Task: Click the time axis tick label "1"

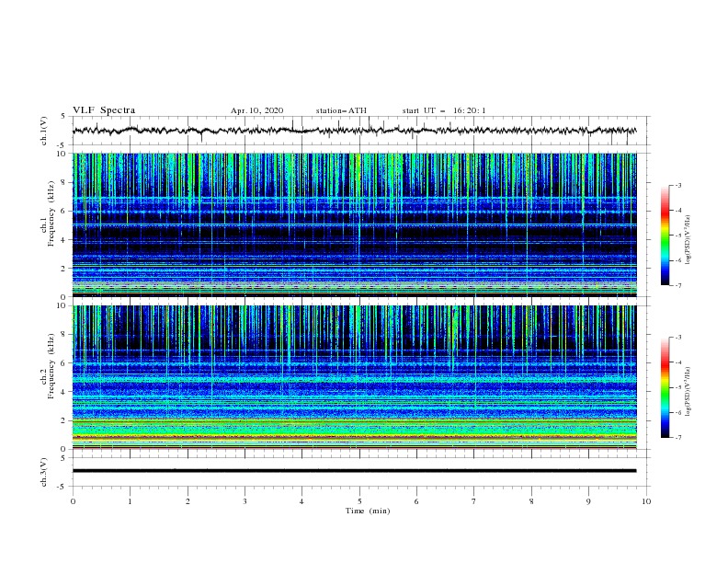Action: [x=130, y=501]
